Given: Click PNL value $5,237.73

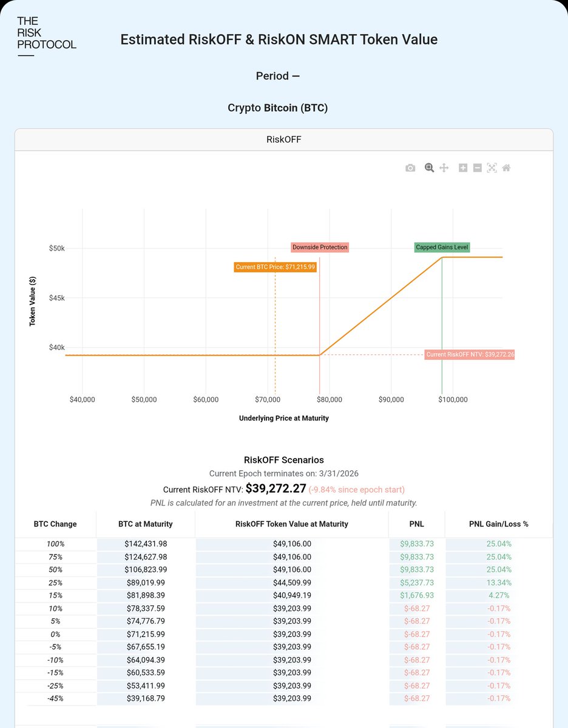Looking at the screenshot, I should 417,582.
